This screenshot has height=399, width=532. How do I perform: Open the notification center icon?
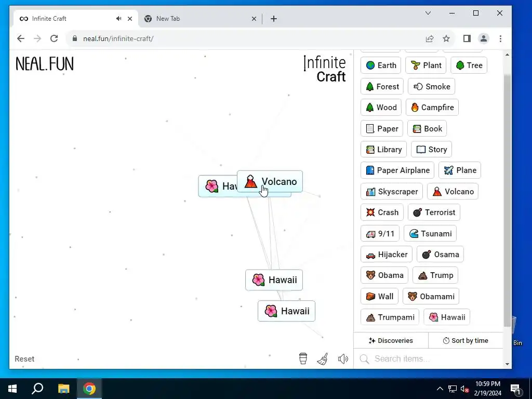(x=516, y=389)
